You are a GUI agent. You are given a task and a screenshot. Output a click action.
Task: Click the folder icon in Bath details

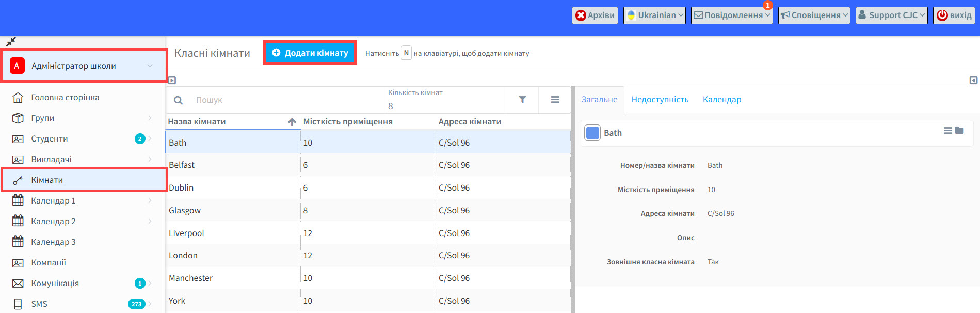tap(959, 131)
